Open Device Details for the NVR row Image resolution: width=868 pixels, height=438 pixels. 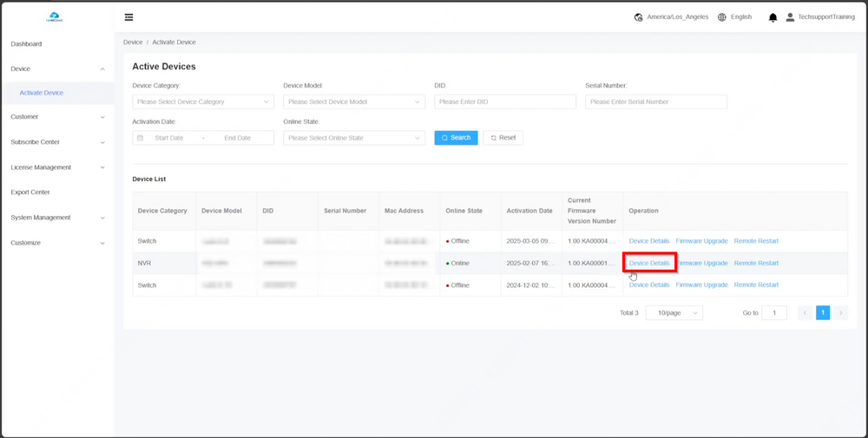point(649,263)
